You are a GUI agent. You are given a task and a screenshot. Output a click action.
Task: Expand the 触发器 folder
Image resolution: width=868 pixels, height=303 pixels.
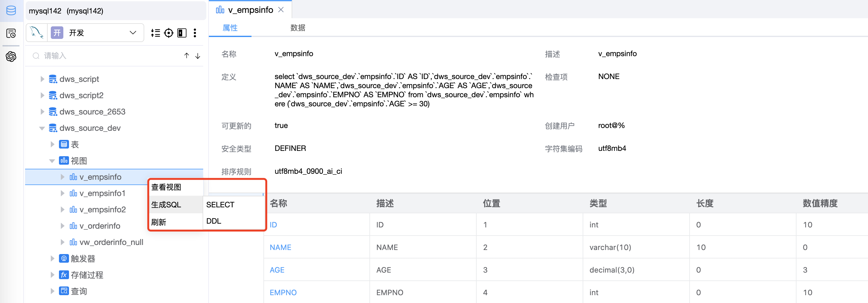[52, 258]
